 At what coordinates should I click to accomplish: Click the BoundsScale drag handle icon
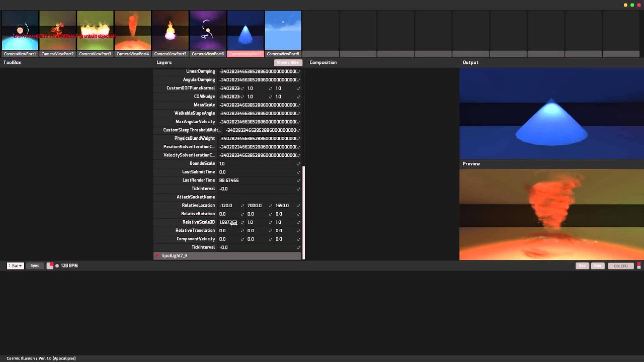(299, 164)
